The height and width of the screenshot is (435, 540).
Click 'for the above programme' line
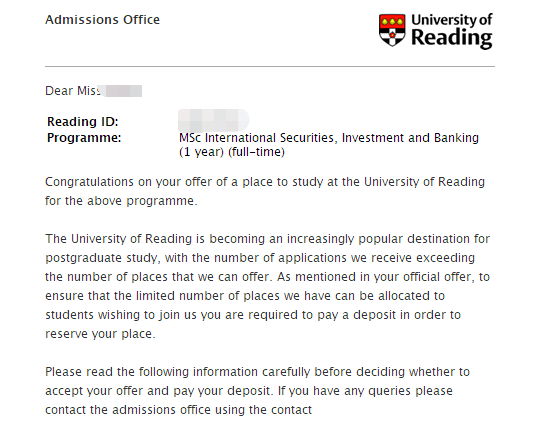click(121, 201)
